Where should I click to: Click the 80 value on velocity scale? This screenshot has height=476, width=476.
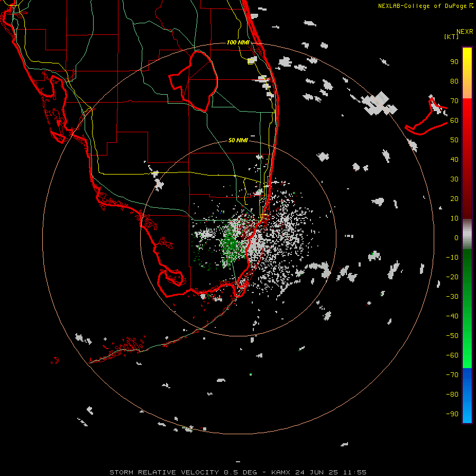pos(454,81)
